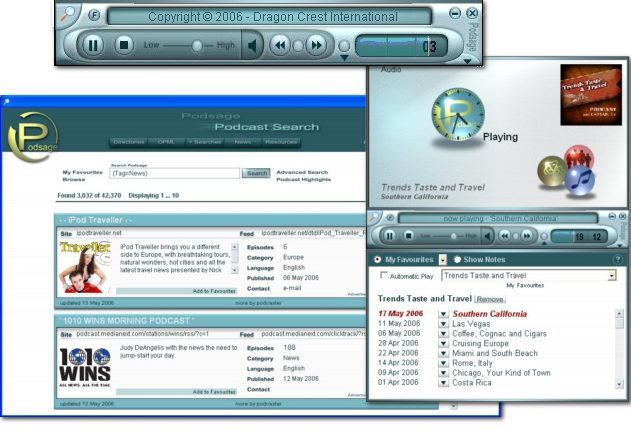The image size is (631, 429).
Task: Adjust mini player's volume slider
Action: (454, 236)
